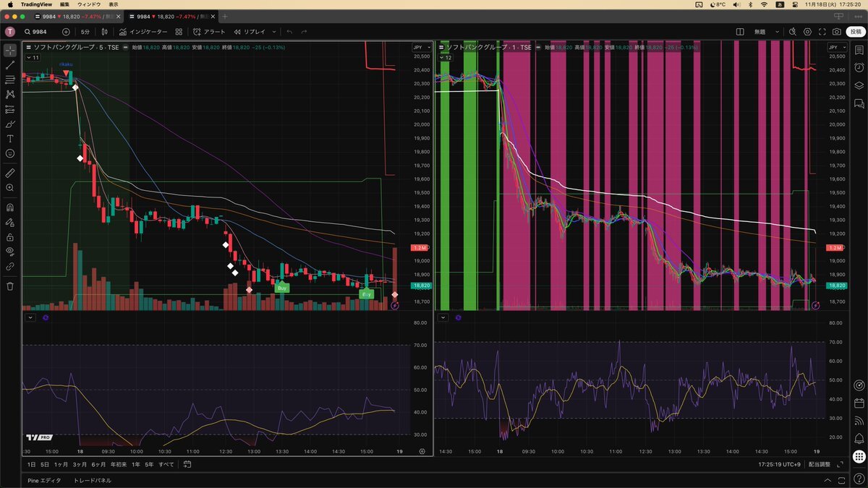Open the layout setup grid icon
The width and height of the screenshot is (868, 488).
[x=740, y=32]
